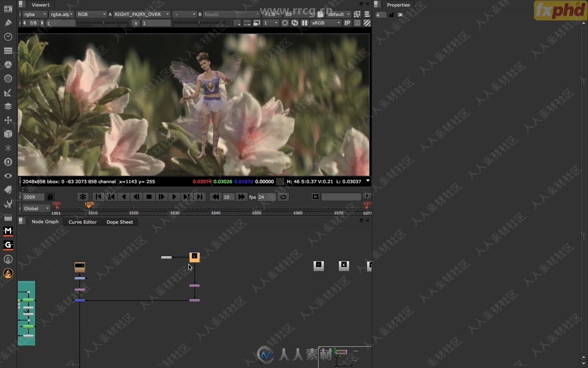This screenshot has height=368, width=588.
Task: Open the M plugin menu icon
Action: click(x=8, y=231)
